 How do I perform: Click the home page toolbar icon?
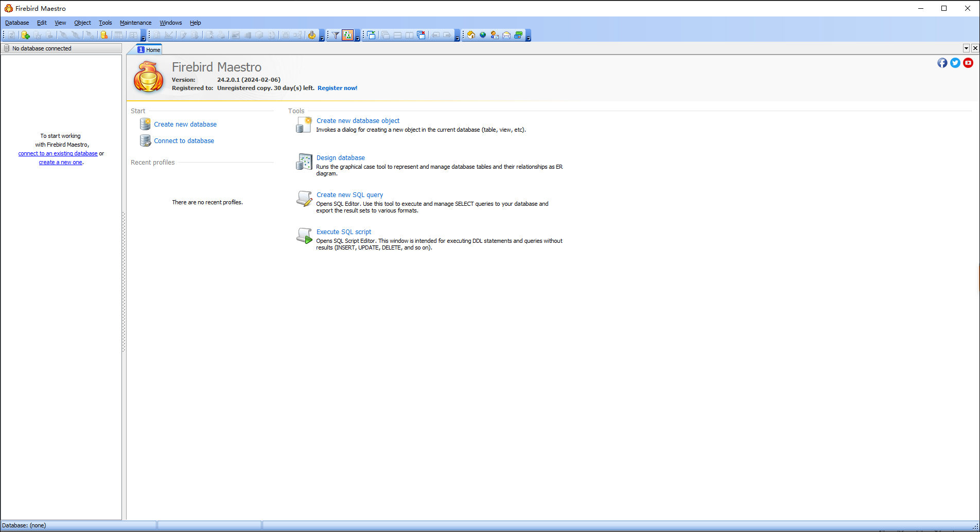tap(470, 35)
